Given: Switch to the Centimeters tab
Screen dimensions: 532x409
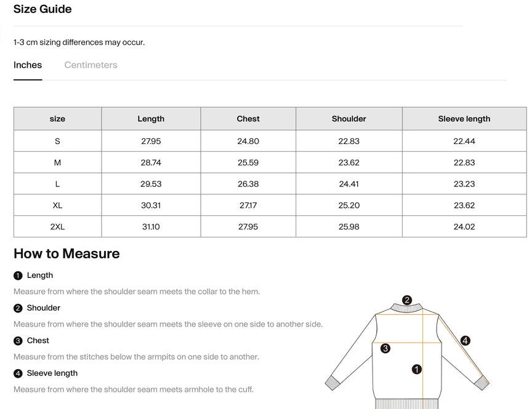Looking at the screenshot, I should click(x=91, y=65).
